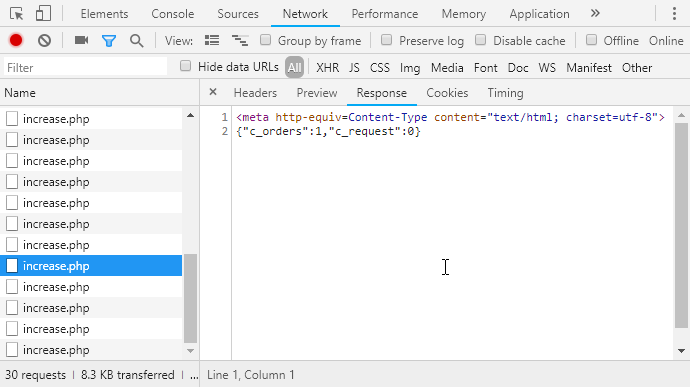Filter requests by CSS
The height and width of the screenshot is (387, 690).
pyautogui.click(x=380, y=68)
